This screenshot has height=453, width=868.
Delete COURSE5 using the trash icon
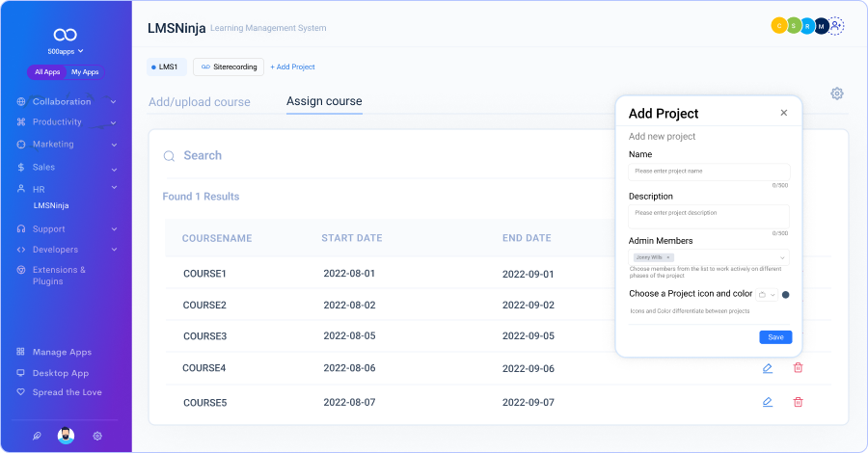point(798,402)
